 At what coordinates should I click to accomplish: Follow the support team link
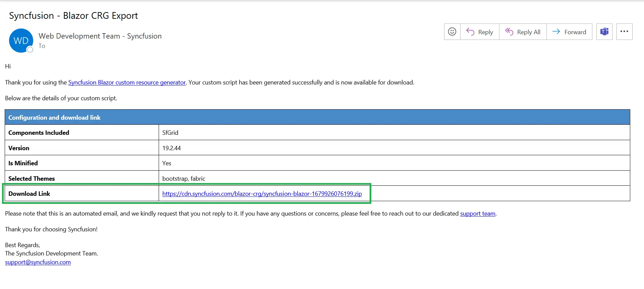point(478,214)
